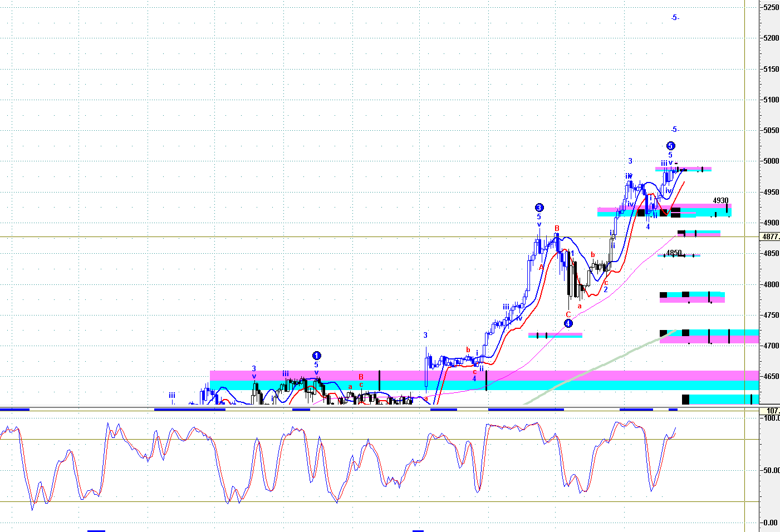
Task: Click the 5250 price axis label
Action: point(771,7)
